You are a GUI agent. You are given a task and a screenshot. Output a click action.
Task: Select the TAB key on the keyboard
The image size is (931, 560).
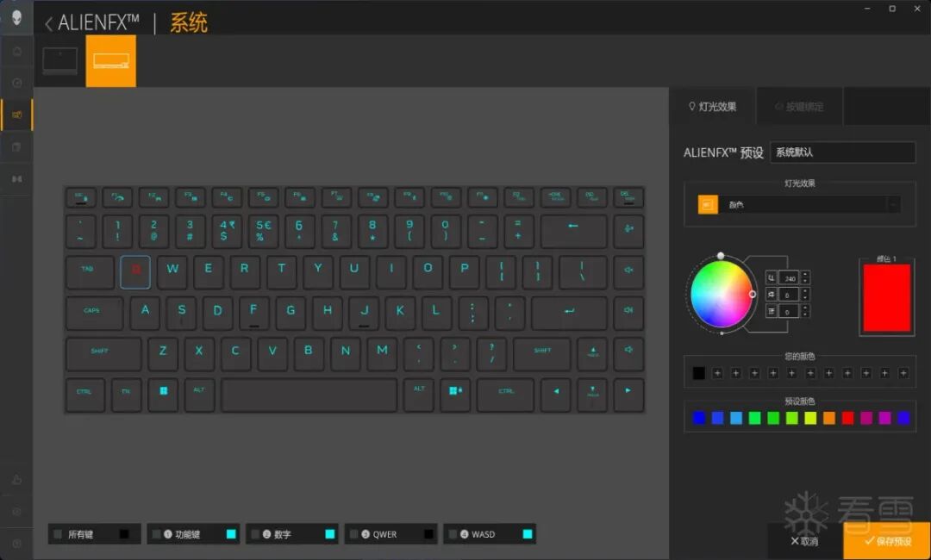coord(90,272)
